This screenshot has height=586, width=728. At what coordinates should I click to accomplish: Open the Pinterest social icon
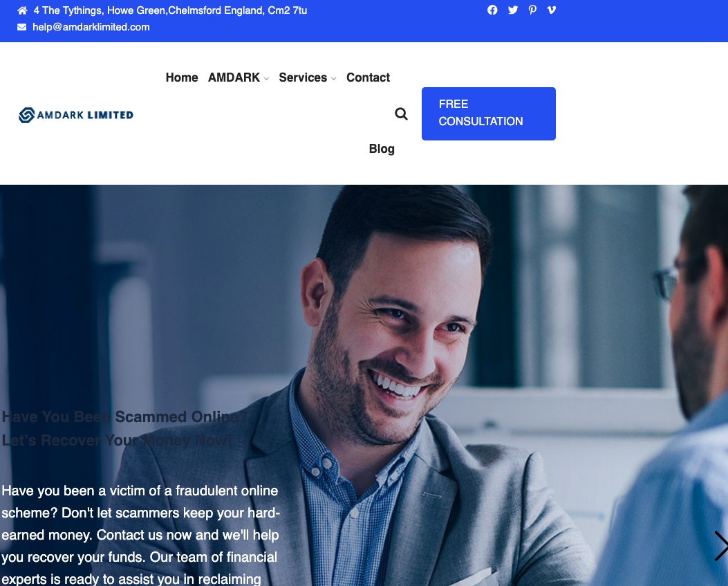pyautogui.click(x=532, y=10)
